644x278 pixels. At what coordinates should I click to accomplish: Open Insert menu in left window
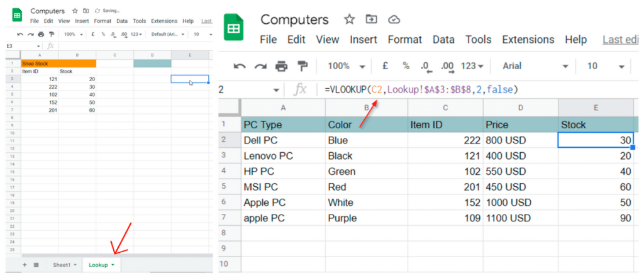point(82,21)
